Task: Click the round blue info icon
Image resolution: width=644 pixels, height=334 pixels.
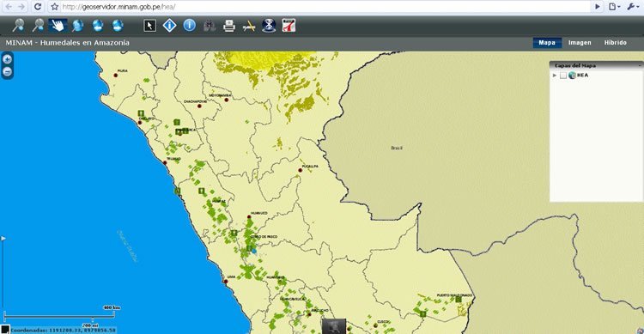Action: tap(190, 26)
